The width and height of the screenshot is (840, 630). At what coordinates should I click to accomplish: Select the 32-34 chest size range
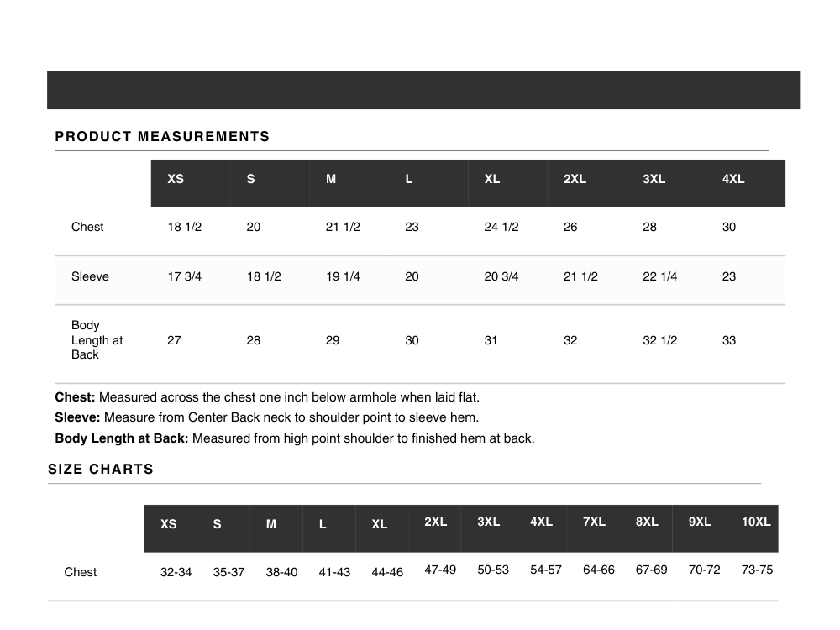(176, 572)
